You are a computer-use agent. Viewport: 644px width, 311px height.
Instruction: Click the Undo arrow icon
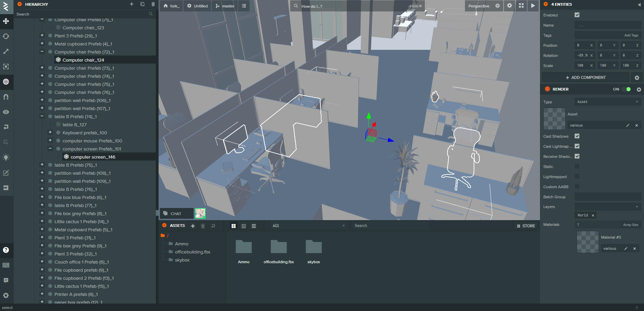(x=6, y=127)
